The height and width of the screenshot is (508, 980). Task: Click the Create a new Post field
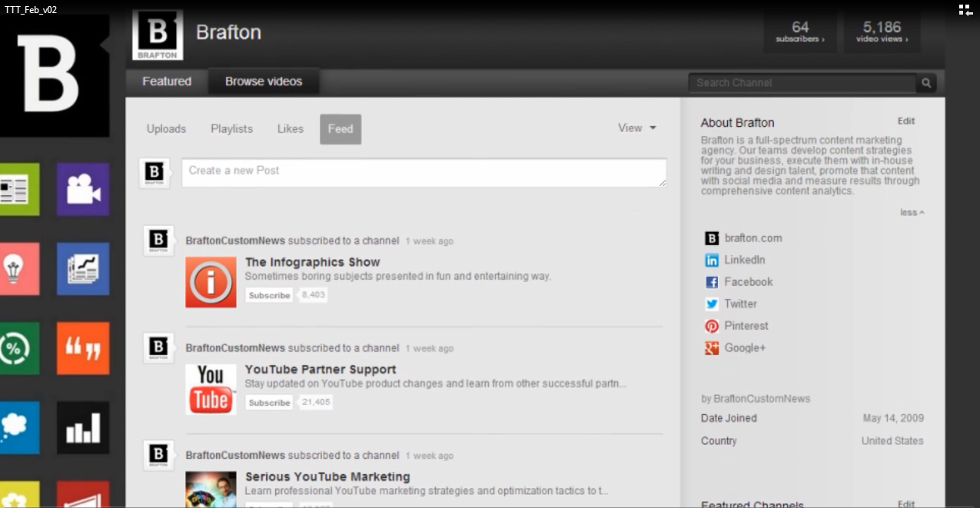tap(424, 172)
